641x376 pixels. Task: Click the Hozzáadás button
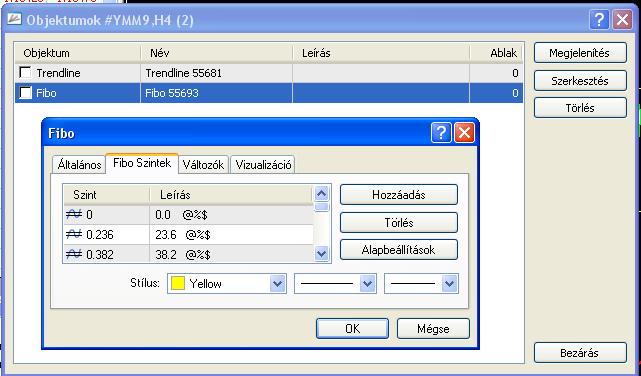click(399, 195)
